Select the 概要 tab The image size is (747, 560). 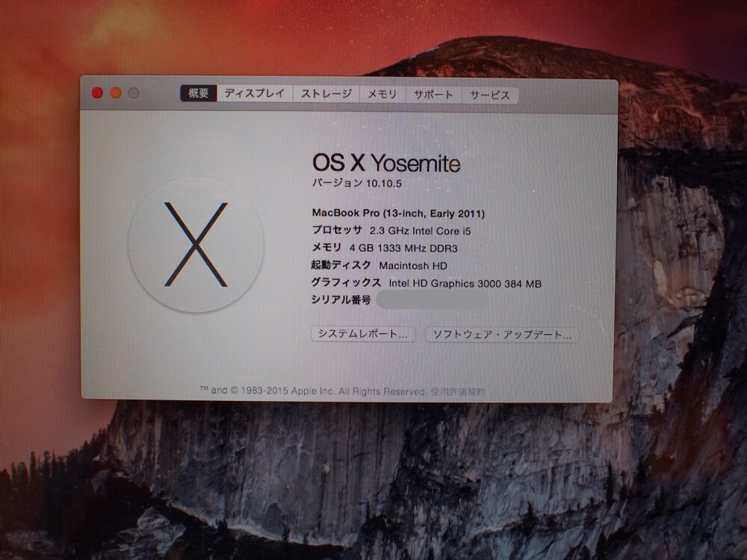click(x=199, y=93)
